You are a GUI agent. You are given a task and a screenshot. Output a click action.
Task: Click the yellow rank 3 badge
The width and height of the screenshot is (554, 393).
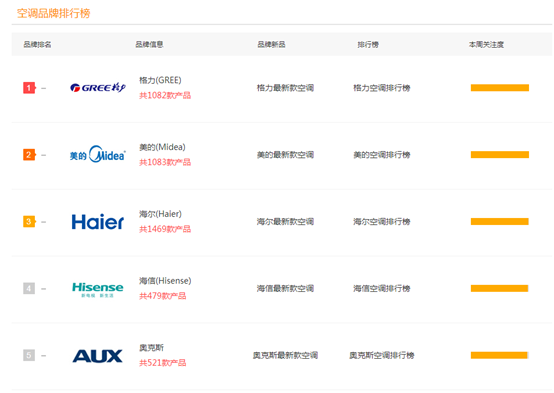[29, 222]
